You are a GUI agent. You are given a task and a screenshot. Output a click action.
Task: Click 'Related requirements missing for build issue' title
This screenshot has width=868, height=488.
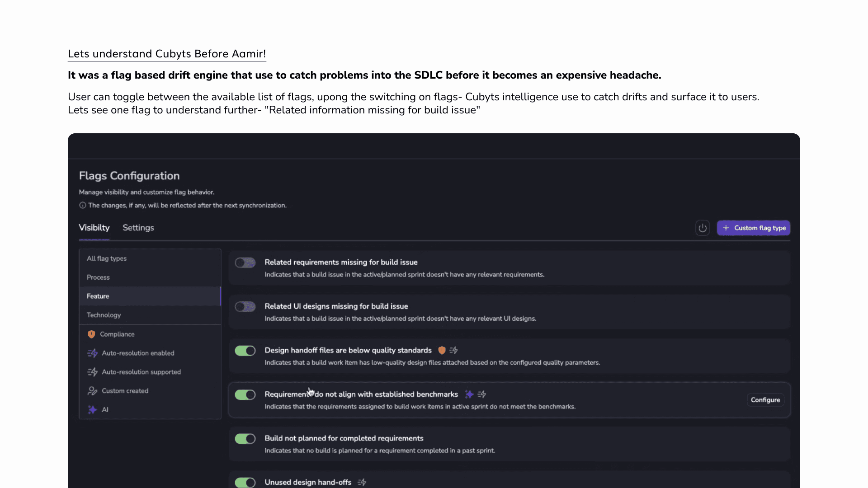point(341,263)
